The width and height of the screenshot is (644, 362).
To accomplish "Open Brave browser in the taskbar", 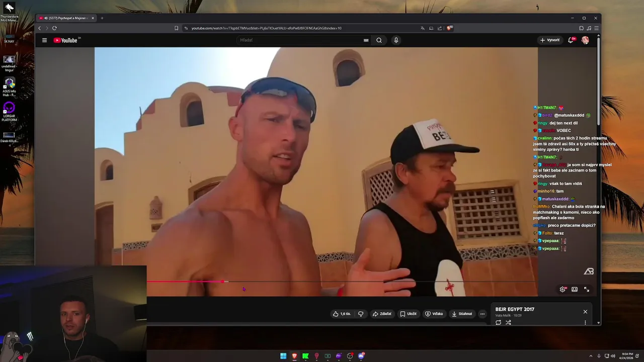I will (x=294, y=356).
